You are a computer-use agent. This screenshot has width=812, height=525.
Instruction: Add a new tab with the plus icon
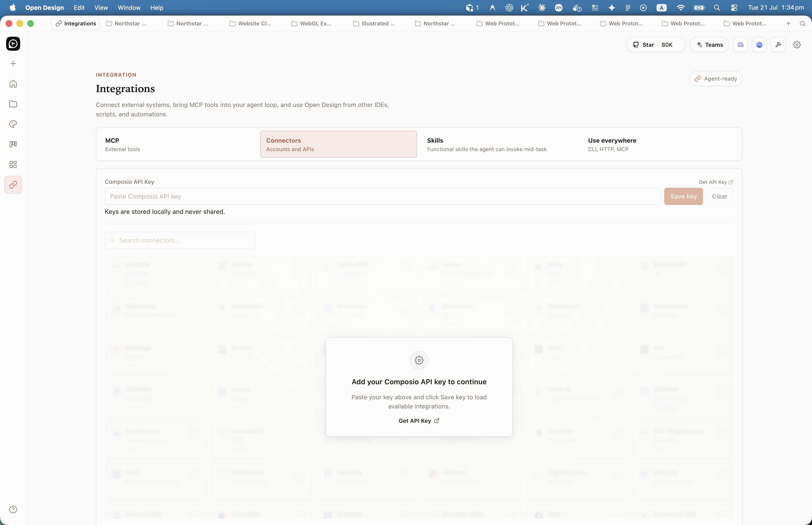(789, 24)
